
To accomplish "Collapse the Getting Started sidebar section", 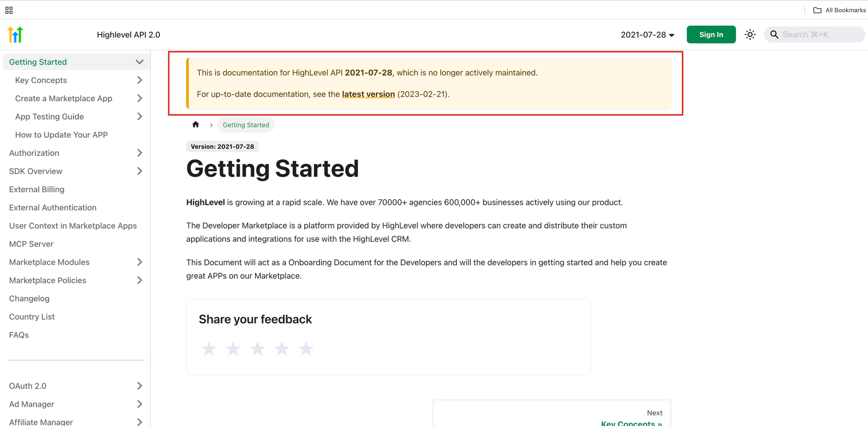I will click(140, 62).
